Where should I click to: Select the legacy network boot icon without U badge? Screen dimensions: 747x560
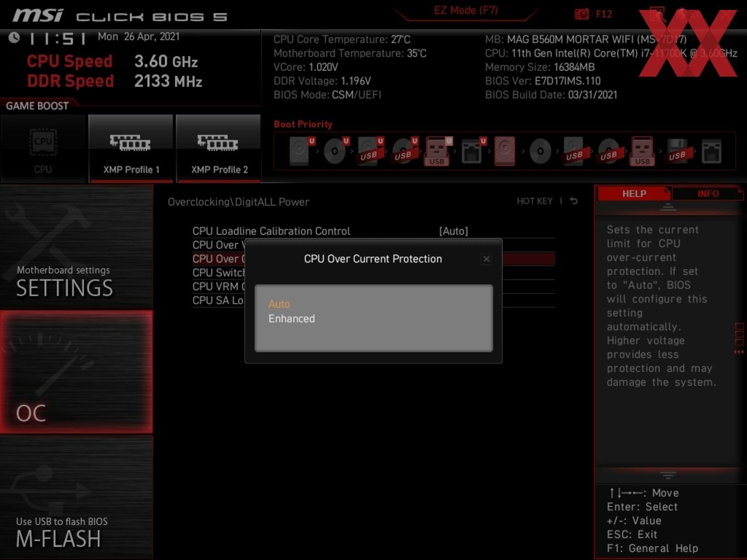point(711,150)
